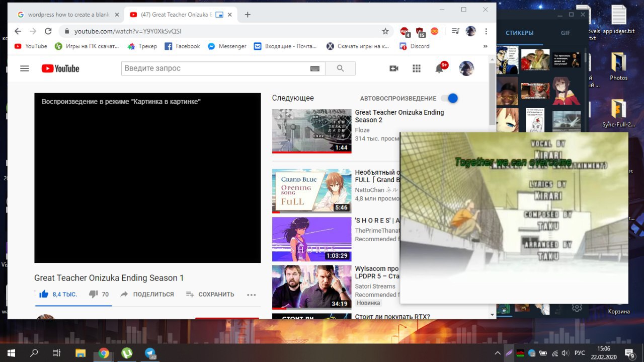This screenshot has height=362, width=644.
Task: Click the Chrome address bar URL
Action: coord(128,31)
